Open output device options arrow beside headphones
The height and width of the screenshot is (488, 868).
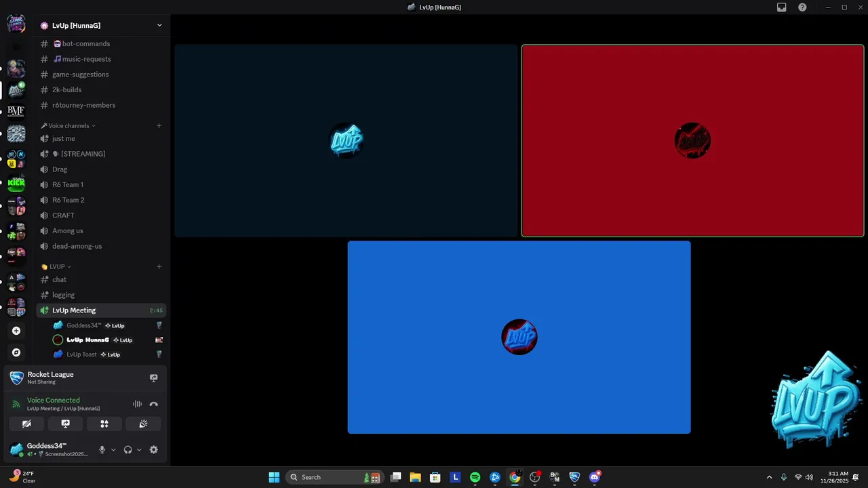[x=139, y=449]
